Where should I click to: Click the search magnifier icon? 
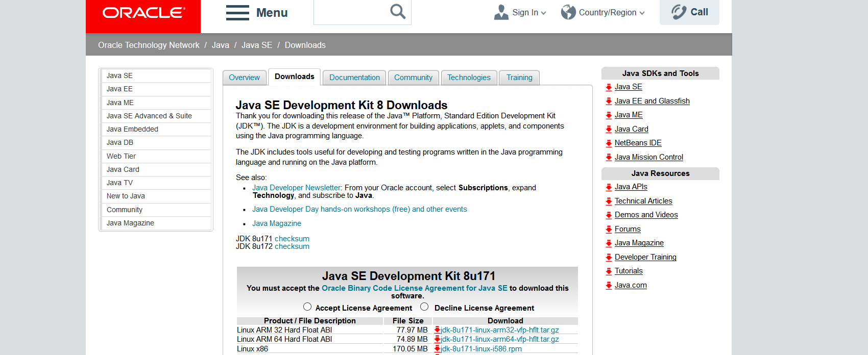[398, 11]
